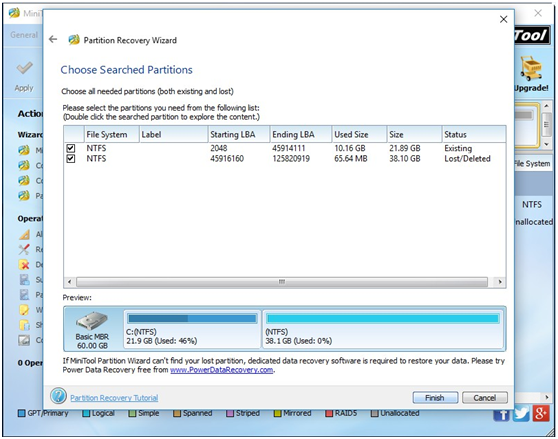Select the 'Lost/Deleted' status cell
Viewport: 558px width, 439px height.
click(467, 159)
